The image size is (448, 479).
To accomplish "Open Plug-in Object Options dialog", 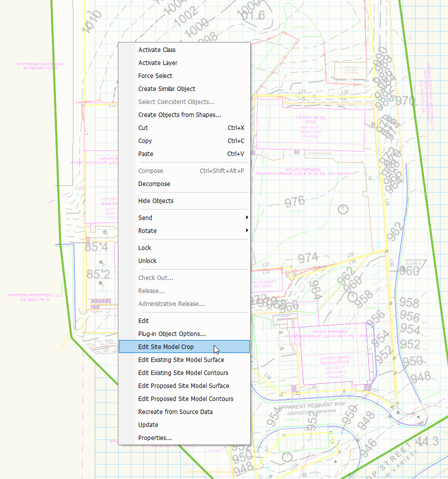I will [172, 334].
